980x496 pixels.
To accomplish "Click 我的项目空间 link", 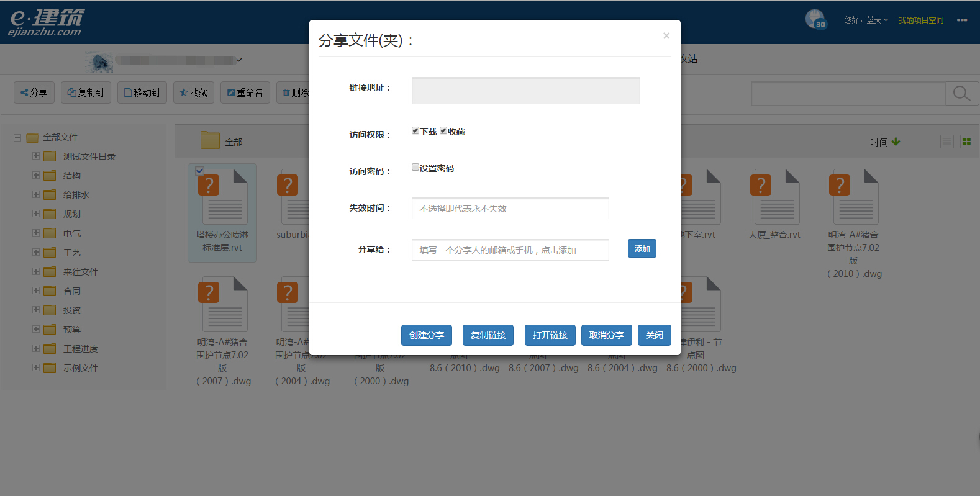I will click(921, 20).
